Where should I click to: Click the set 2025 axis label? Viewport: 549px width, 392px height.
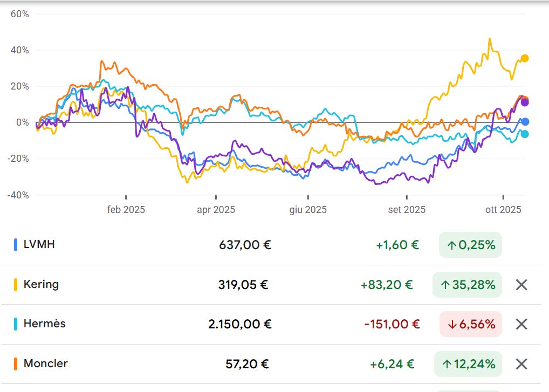pyautogui.click(x=407, y=210)
